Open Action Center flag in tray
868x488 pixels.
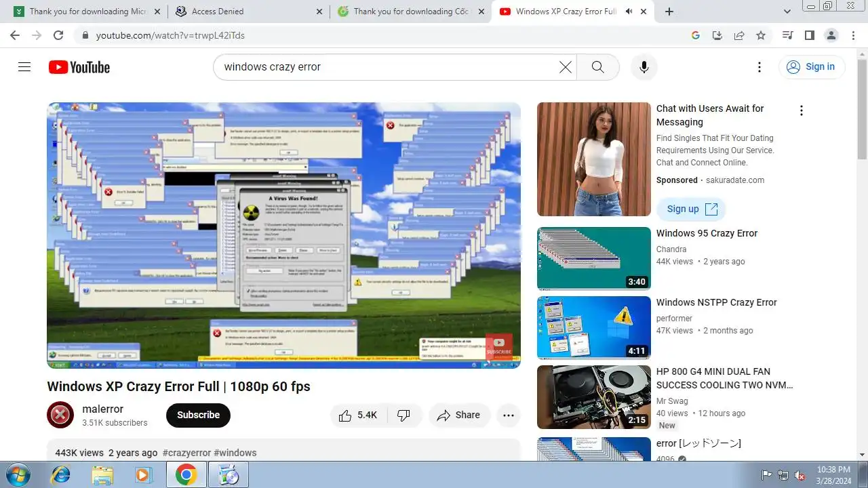pyautogui.click(x=767, y=475)
